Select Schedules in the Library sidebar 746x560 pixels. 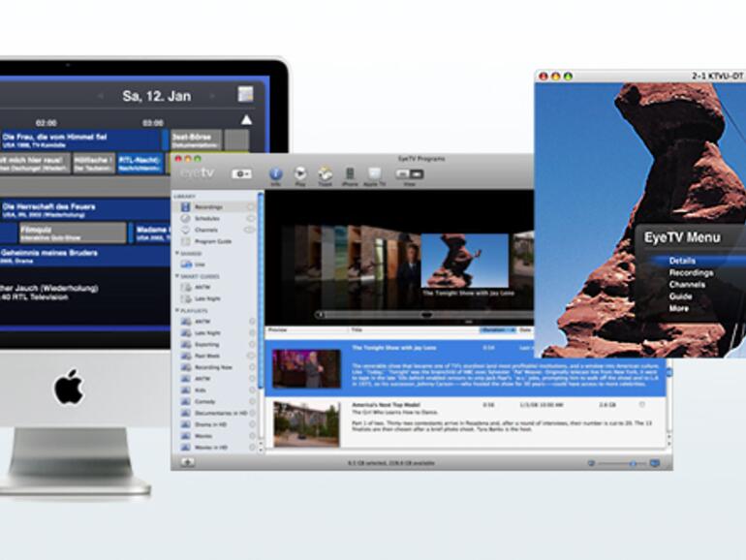click(x=207, y=218)
